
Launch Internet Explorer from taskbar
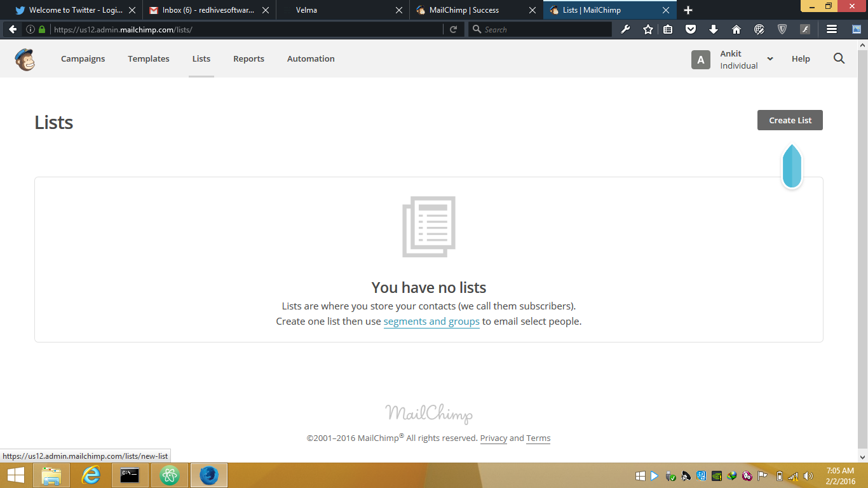pyautogui.click(x=91, y=475)
